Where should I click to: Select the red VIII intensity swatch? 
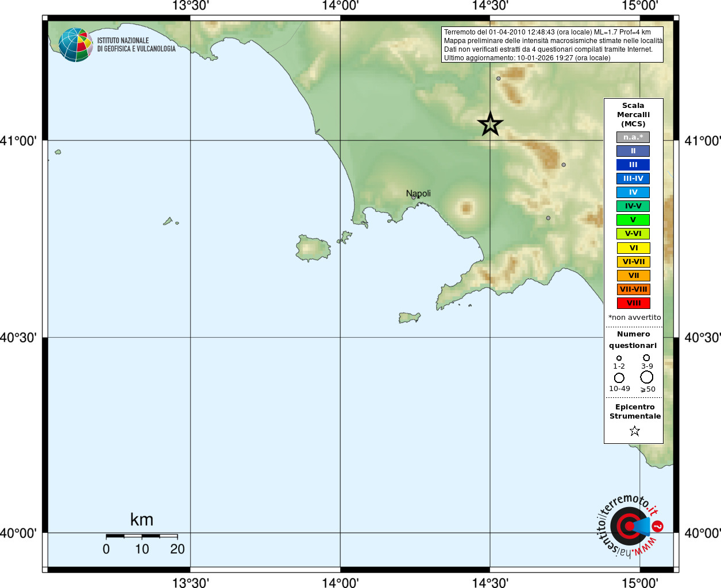click(633, 303)
